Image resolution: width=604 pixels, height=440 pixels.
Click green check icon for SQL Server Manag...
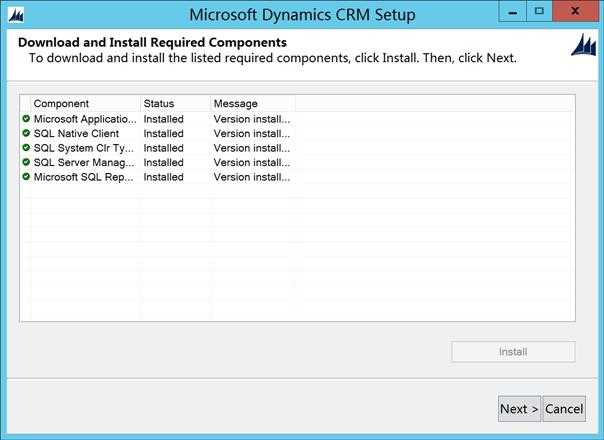coord(26,162)
